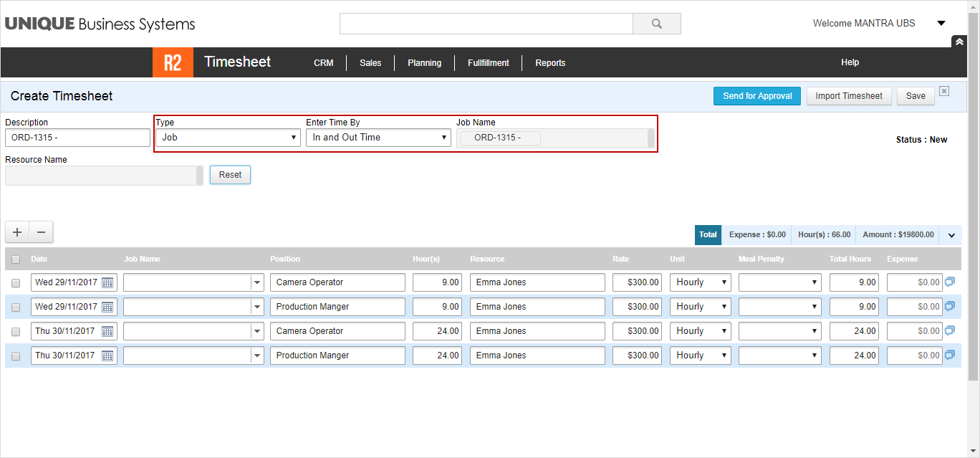Viewport: 980px width, 458px height.
Task: Open the Reports menu
Action: [x=550, y=63]
